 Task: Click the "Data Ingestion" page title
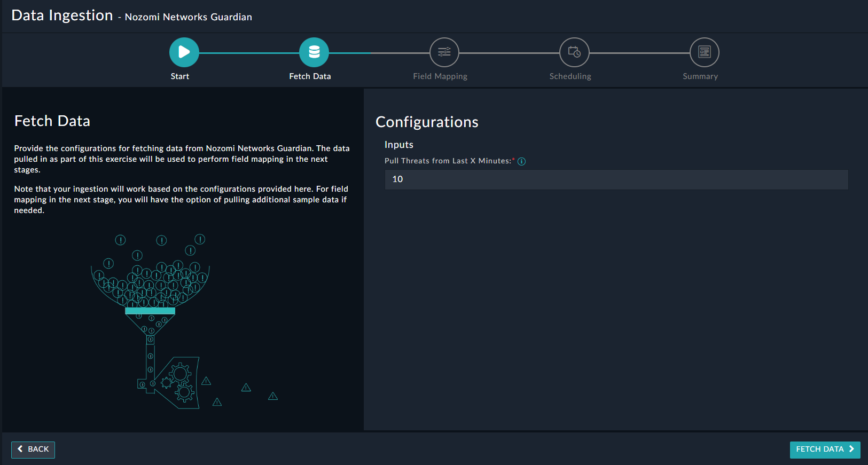62,15
